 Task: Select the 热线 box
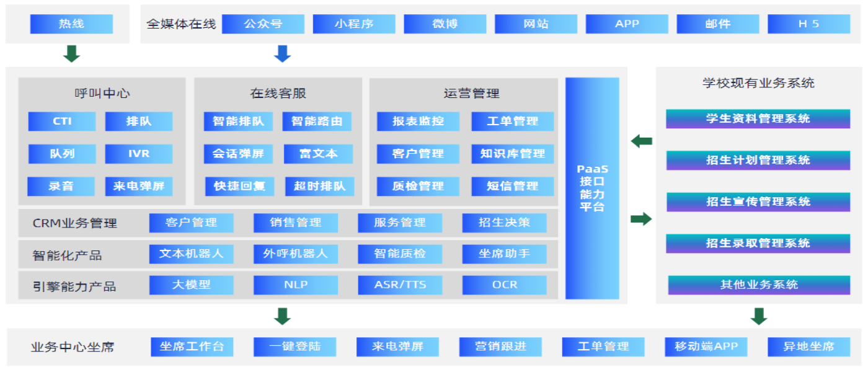[x=71, y=24]
